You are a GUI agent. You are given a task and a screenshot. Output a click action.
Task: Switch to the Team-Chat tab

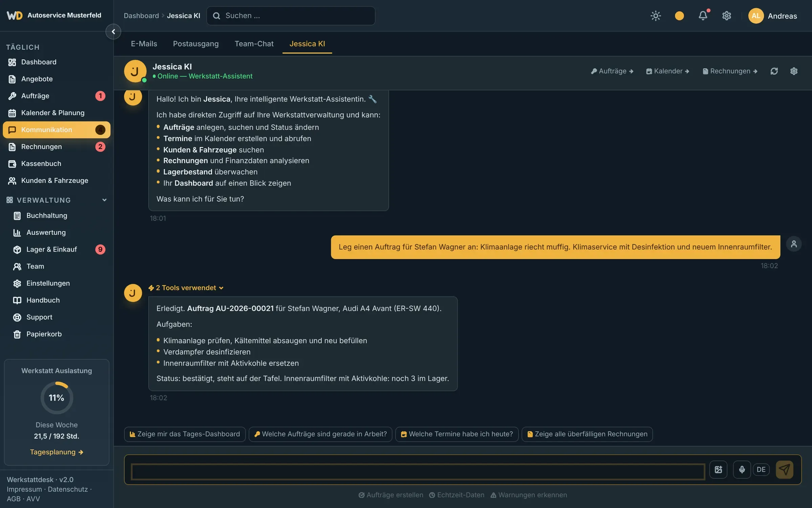(254, 44)
